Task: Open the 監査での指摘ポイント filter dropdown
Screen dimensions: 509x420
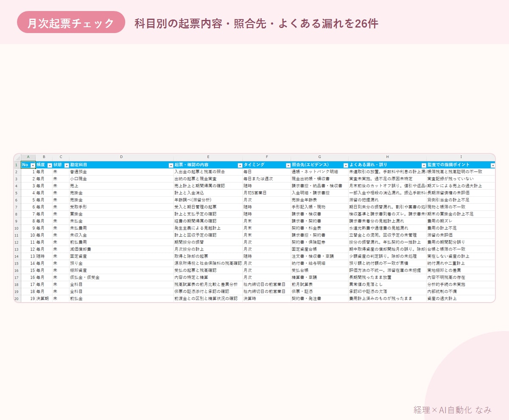Action: pyautogui.click(x=492, y=165)
